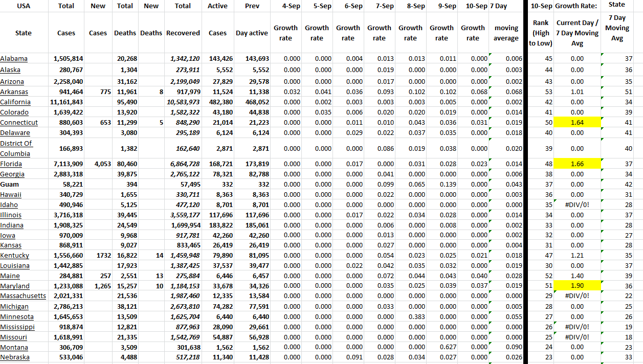Screen dimensions: 643x364
Task: Click the Mississippi state link
Action: pyautogui.click(x=17, y=327)
